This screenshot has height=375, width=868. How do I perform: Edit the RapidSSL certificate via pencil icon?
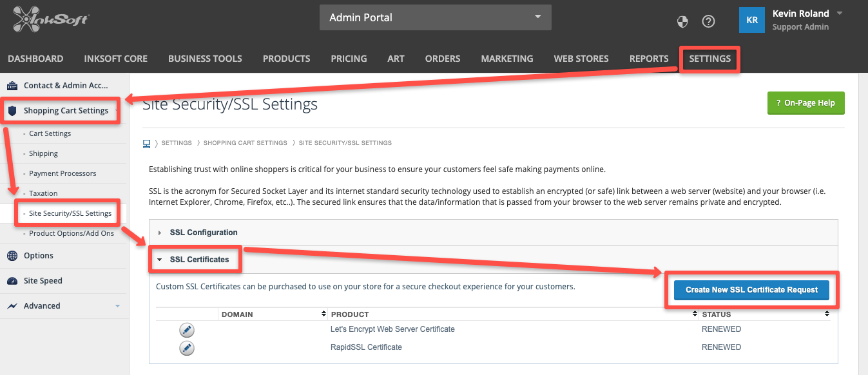click(x=186, y=348)
